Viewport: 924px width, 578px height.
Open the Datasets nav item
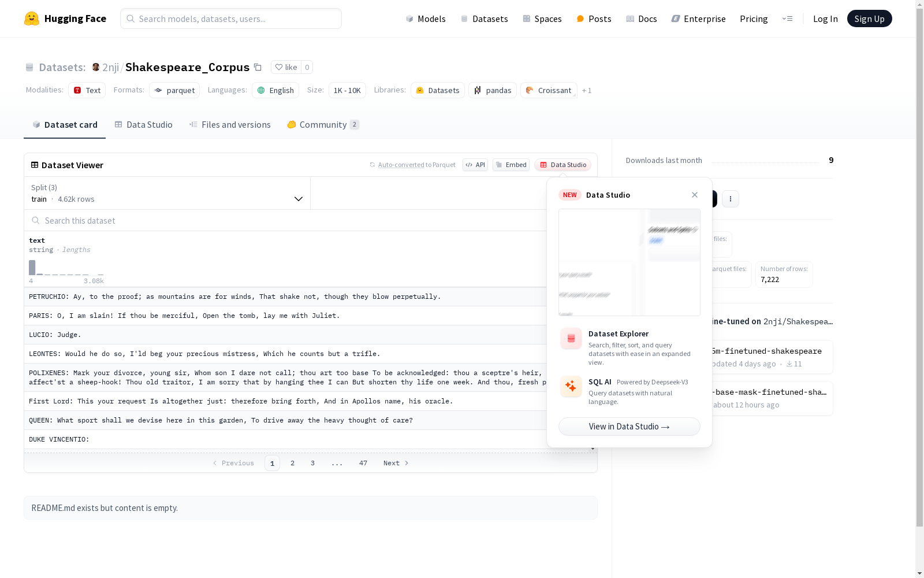pyautogui.click(x=484, y=18)
